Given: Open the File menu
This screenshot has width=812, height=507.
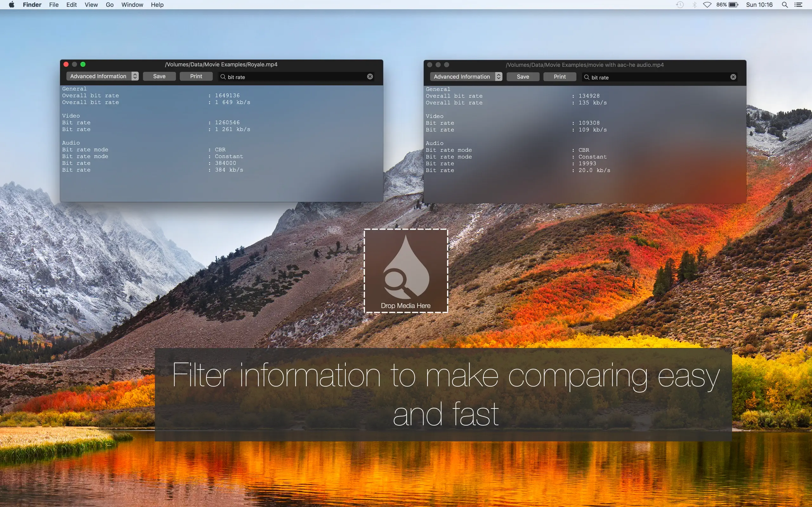Looking at the screenshot, I should (x=54, y=5).
